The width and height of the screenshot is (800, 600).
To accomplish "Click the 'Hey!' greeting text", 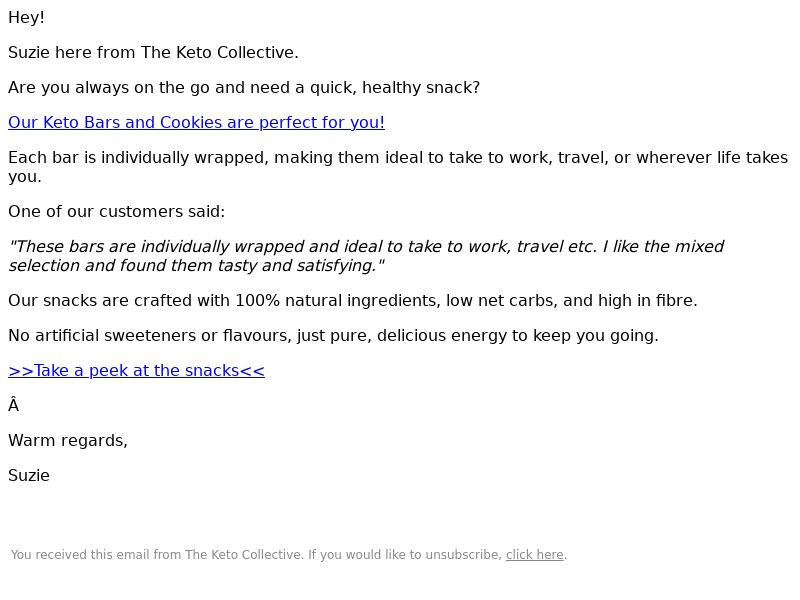I will (26, 18).
